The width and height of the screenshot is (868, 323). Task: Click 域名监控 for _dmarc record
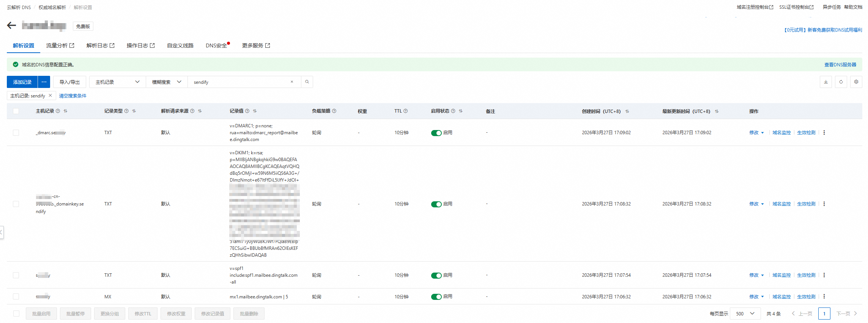[x=781, y=133]
